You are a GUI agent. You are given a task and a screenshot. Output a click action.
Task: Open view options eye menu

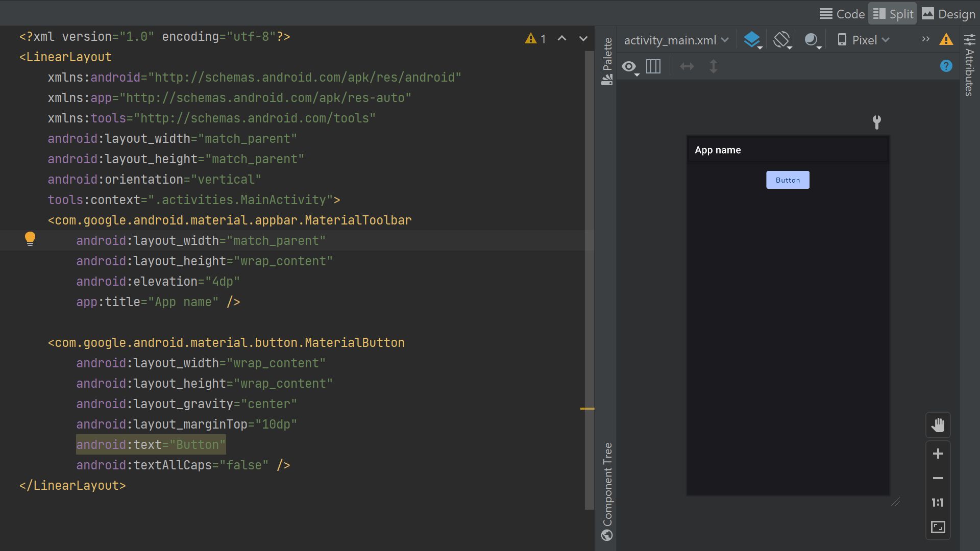tap(630, 67)
